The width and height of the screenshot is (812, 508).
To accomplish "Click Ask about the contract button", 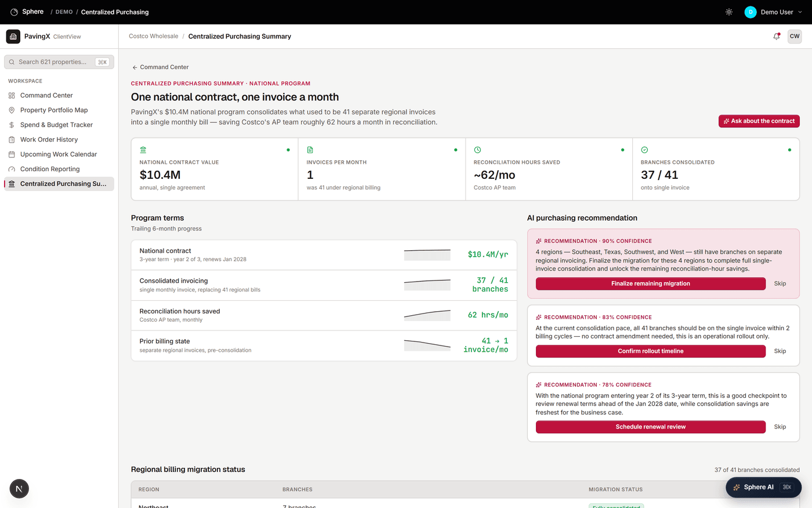I will pos(759,121).
